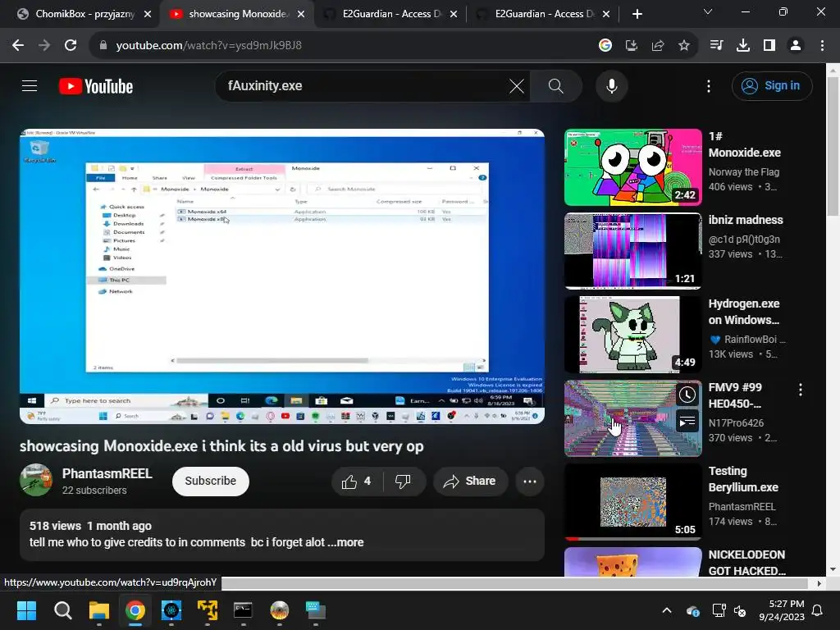This screenshot has width=840, height=630.
Task: Open the media controls icon in Chrome toolbar
Action: (x=716, y=46)
